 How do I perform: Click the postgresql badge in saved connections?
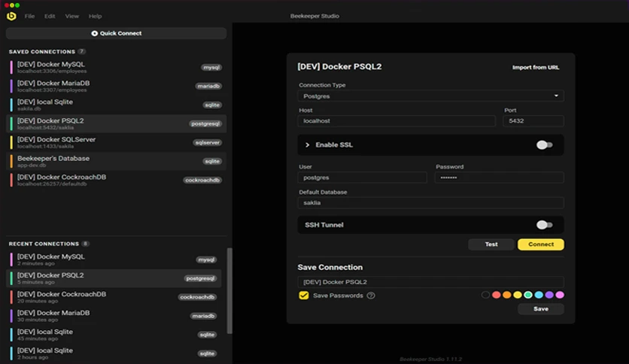pos(205,123)
